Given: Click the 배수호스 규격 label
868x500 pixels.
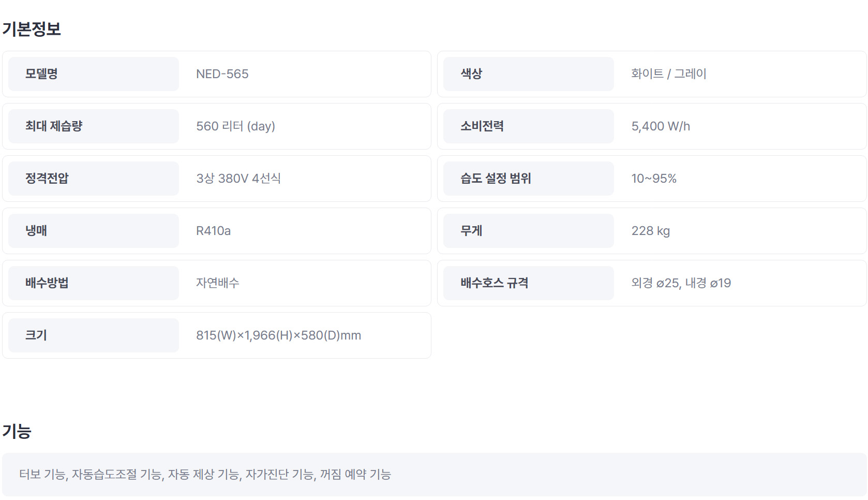Looking at the screenshot, I should [x=494, y=283].
